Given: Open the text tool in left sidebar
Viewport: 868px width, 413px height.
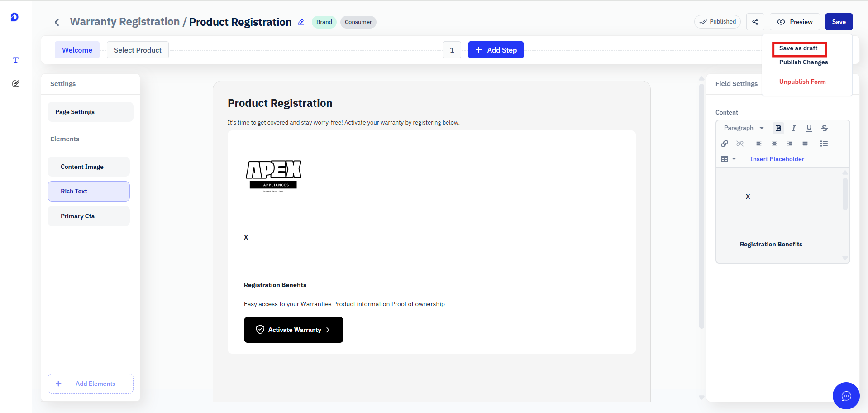Looking at the screenshot, I should point(16,60).
